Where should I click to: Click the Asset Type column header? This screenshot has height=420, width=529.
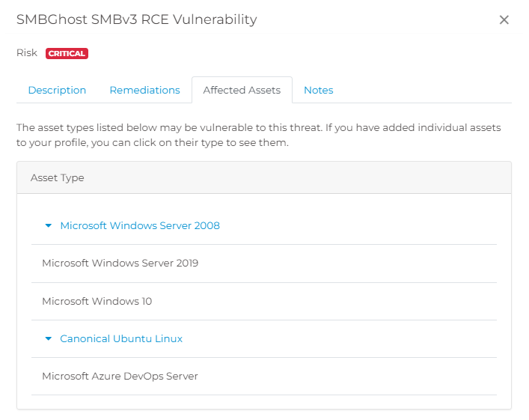pos(58,177)
